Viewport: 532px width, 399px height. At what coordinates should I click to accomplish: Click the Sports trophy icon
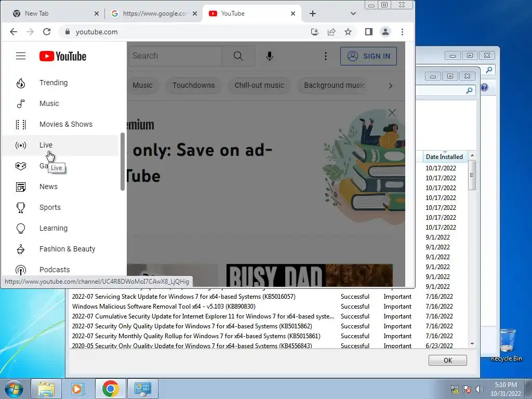click(x=21, y=207)
